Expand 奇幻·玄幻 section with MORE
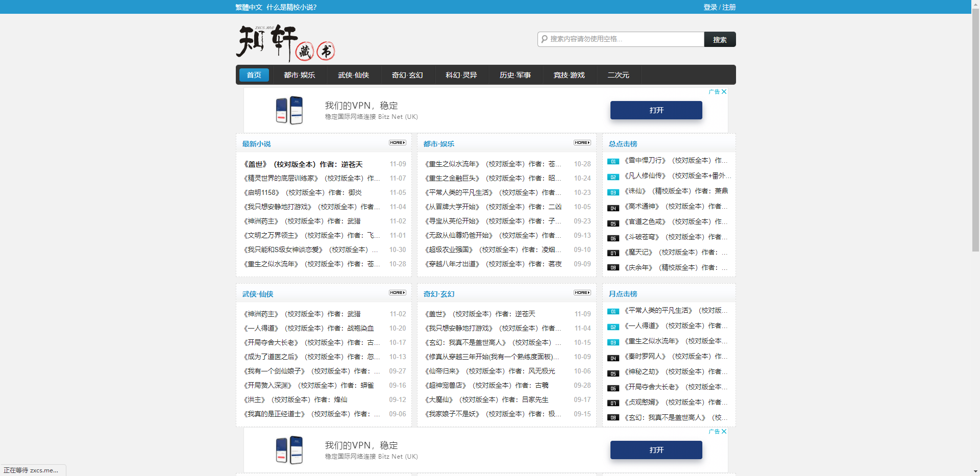 point(582,293)
